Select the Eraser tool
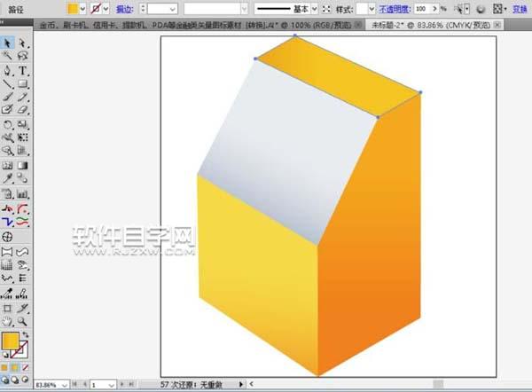The width and height of the screenshot is (532, 392). [x=23, y=110]
